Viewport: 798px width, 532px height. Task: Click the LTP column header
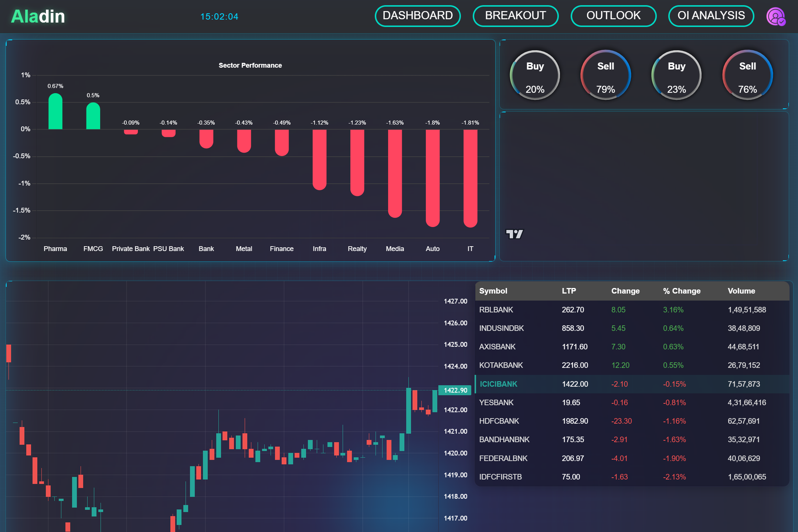(x=569, y=291)
